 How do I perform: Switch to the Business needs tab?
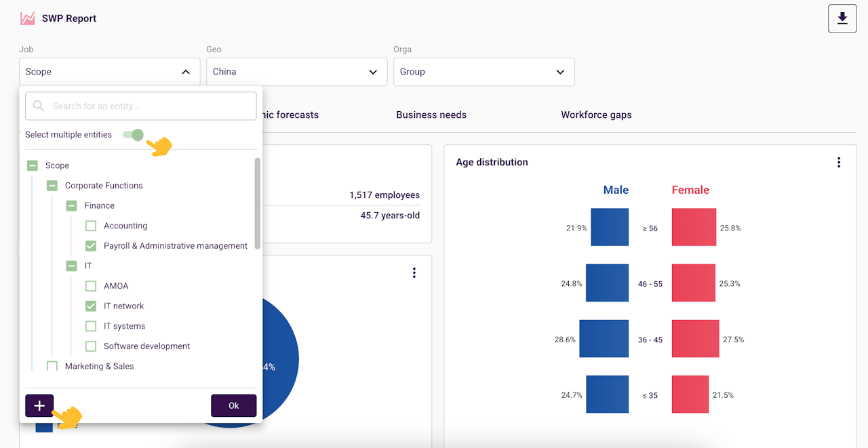point(431,115)
